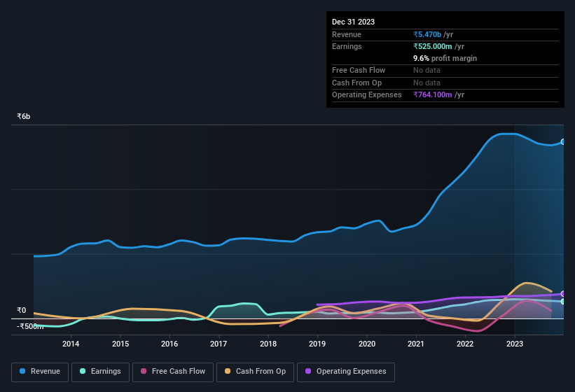This screenshot has width=575, height=392.
Task: Click the 2022 x-axis label
Action: (x=465, y=344)
